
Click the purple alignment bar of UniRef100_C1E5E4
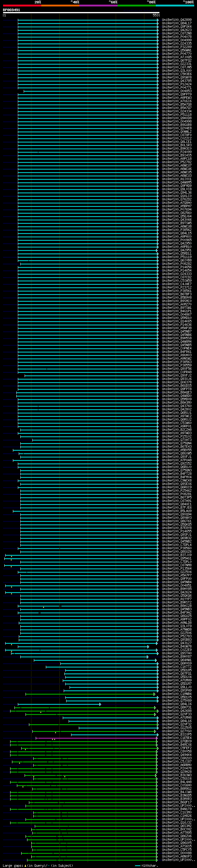97,738
